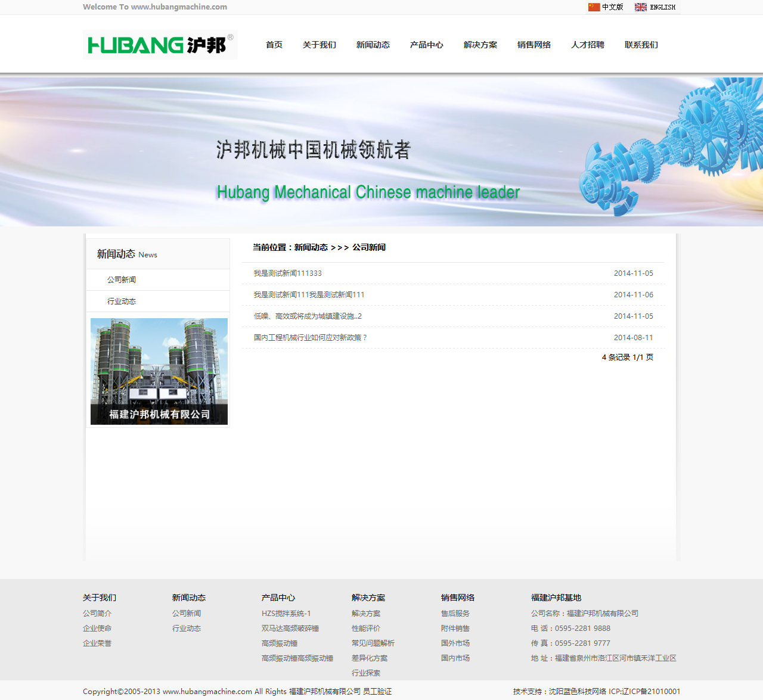Open footer link 公司新闻
Image resolution: width=763 pixels, height=700 pixels.
coord(187,614)
